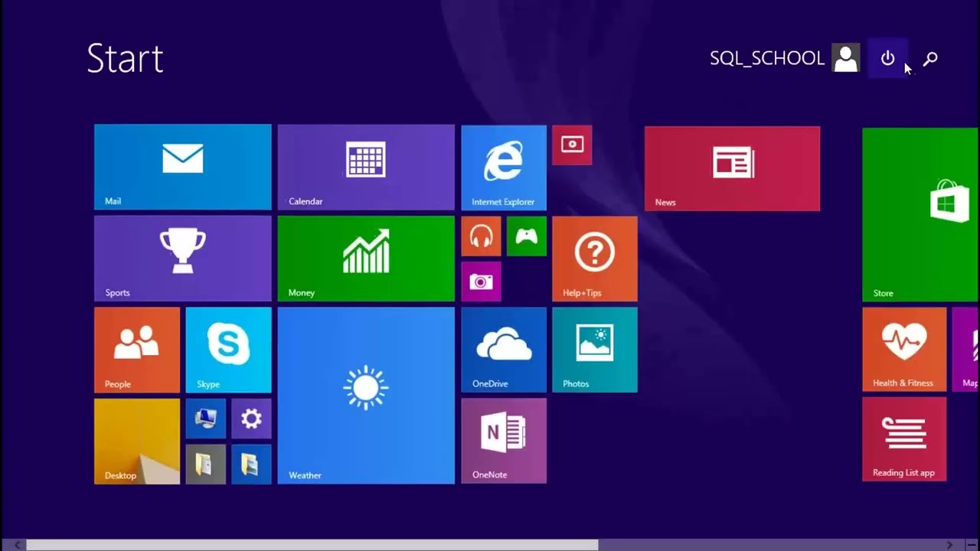980x551 pixels.
Task: Open the orange Music headphones tile
Action: 481,236
